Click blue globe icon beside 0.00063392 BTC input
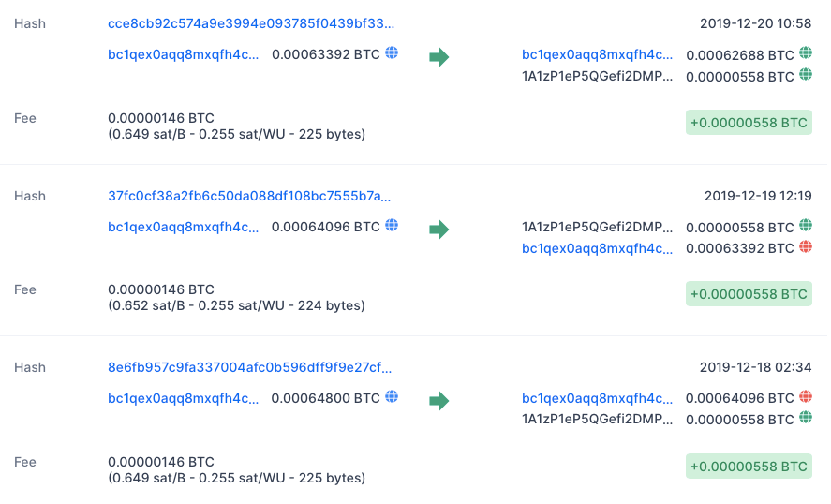This screenshot has width=831, height=504. (x=392, y=53)
